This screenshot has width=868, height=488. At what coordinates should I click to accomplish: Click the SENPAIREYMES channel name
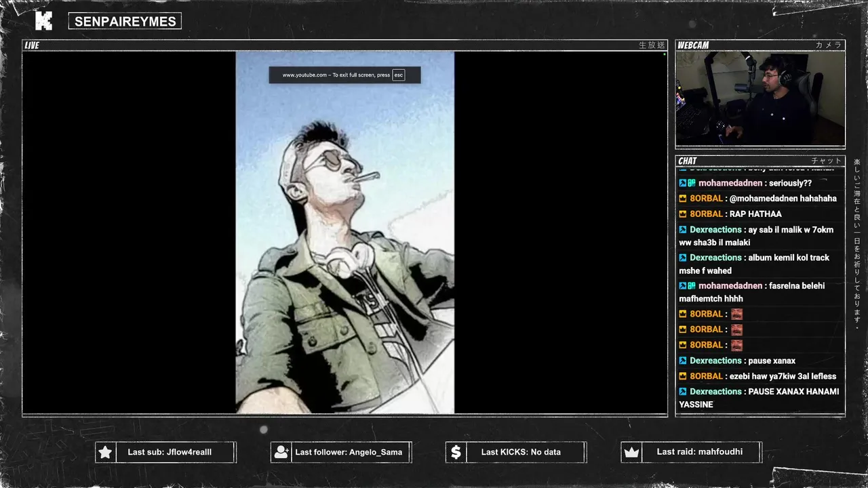click(x=125, y=21)
